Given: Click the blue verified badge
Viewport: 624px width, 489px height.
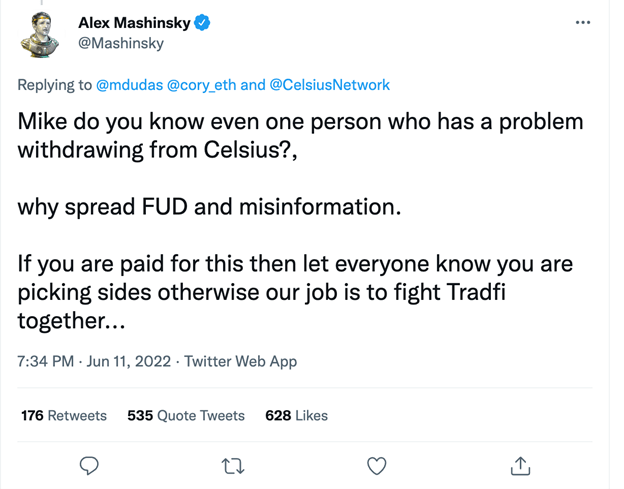Looking at the screenshot, I should coord(202,22).
